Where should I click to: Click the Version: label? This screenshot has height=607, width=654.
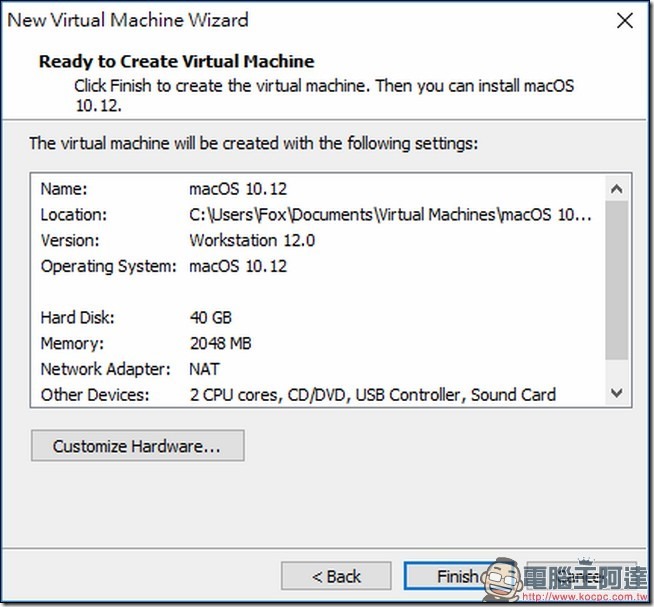[70, 240]
